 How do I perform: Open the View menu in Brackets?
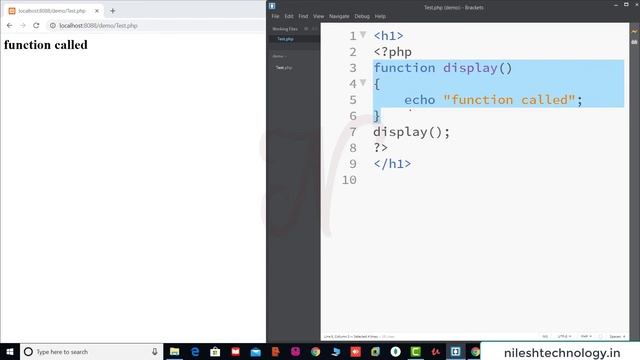[x=318, y=16]
